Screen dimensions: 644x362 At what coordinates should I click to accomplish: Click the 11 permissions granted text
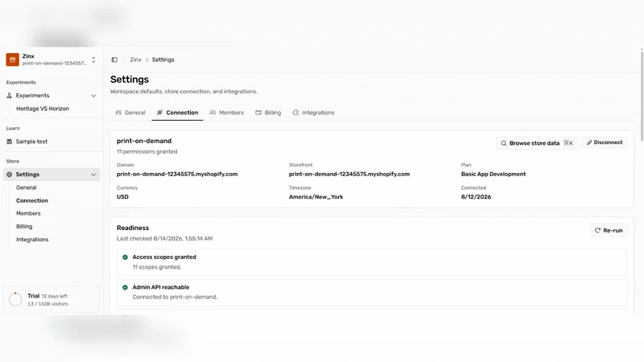tap(147, 151)
